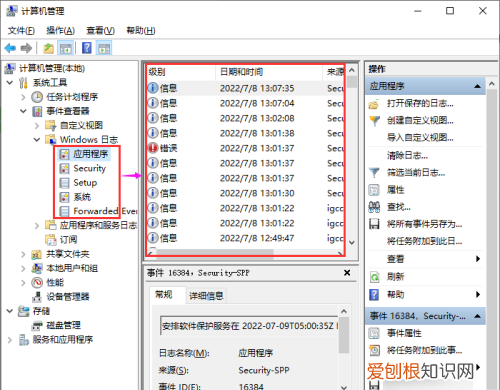Click the save icon for 将所有事件另存为
Viewport: 500px width, 390px height.
[x=374, y=224]
